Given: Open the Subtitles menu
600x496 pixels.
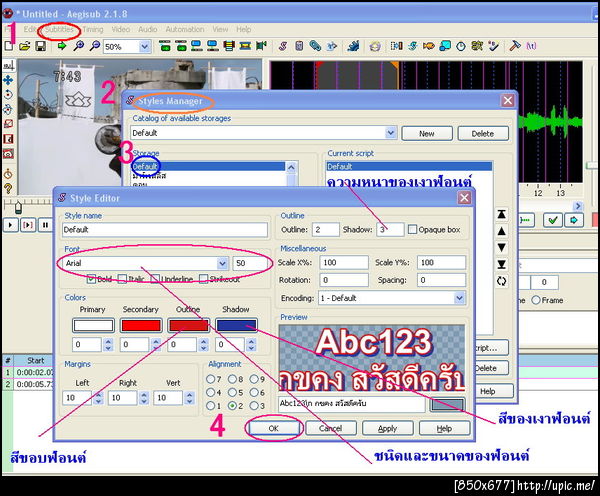Looking at the screenshot, I should click(x=59, y=29).
